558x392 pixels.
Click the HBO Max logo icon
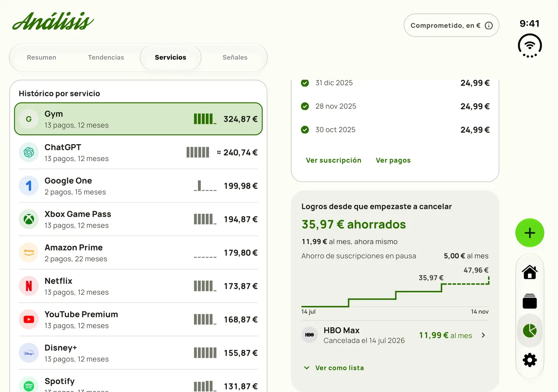pyautogui.click(x=310, y=335)
